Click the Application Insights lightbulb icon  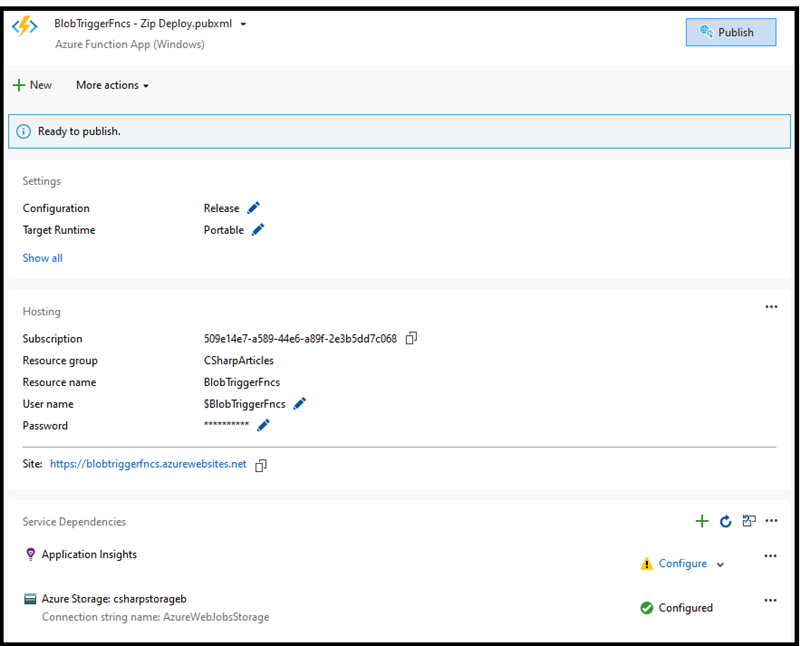29,554
